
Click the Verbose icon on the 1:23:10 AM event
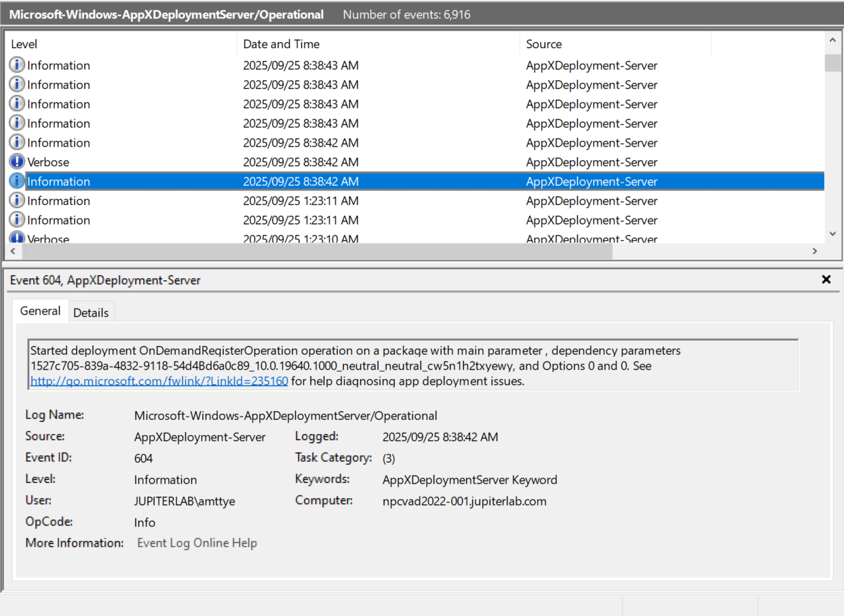click(16, 237)
